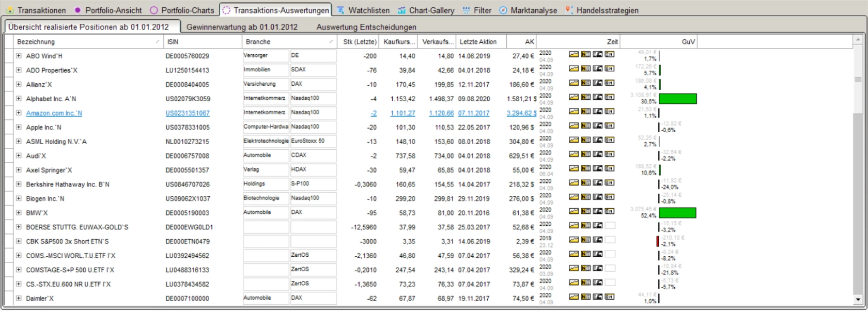Open the chart icon for Daimler`X

coord(574,297)
